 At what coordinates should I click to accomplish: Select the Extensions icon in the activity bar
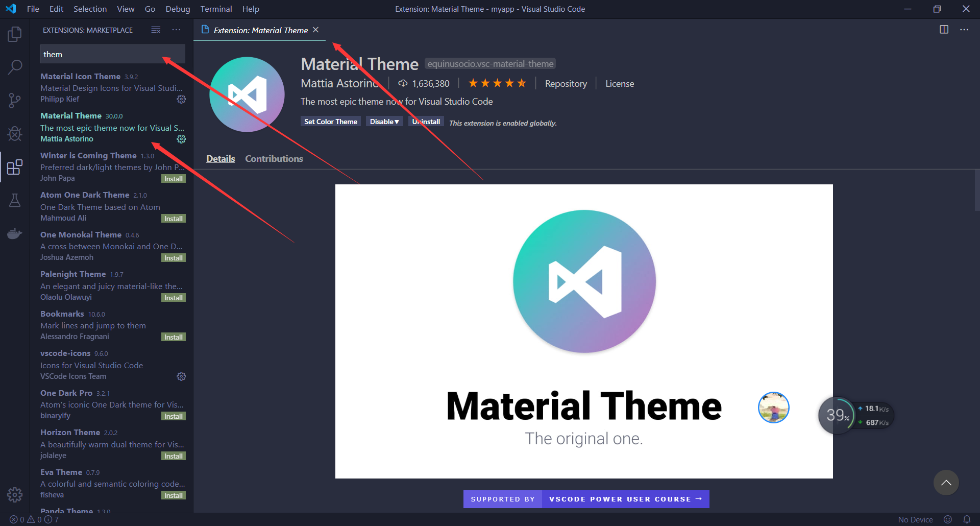(15, 166)
